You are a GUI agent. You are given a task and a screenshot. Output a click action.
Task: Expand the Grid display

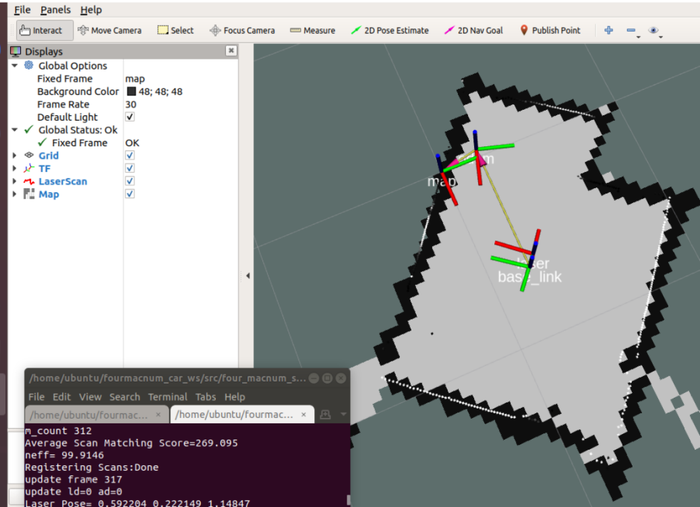14,155
